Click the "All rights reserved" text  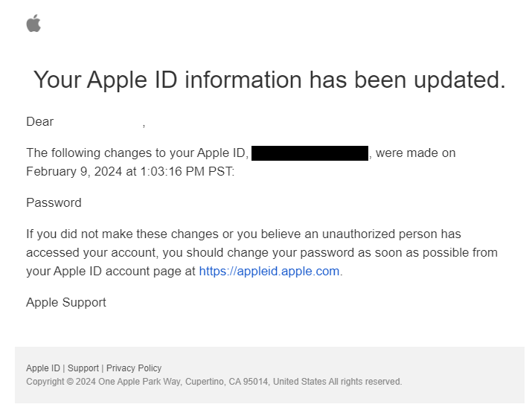pyautogui.click(x=365, y=382)
